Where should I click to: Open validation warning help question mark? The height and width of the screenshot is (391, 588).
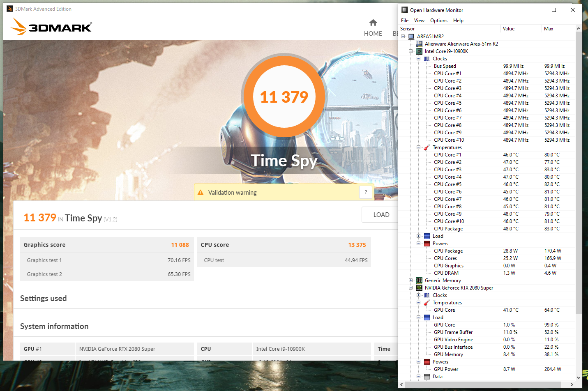(x=366, y=192)
